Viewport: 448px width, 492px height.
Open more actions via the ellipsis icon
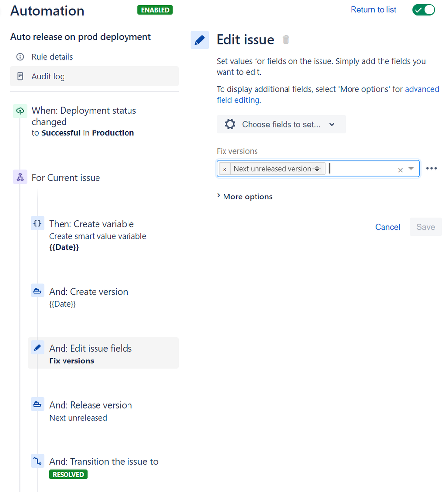coord(432,168)
